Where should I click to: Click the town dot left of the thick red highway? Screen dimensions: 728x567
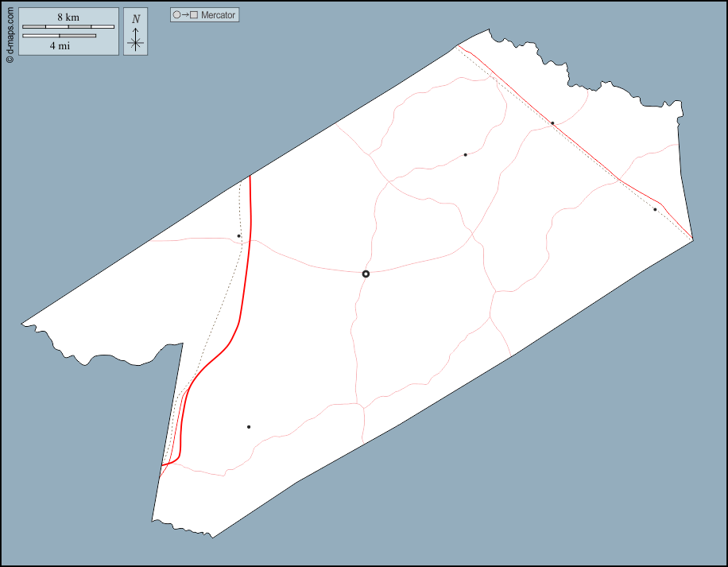point(238,235)
